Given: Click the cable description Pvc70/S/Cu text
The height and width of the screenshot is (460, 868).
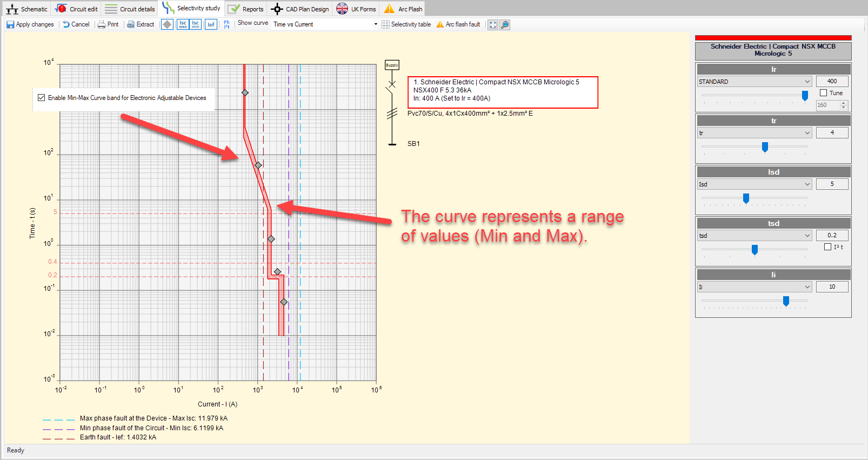Looking at the screenshot, I should coord(470,114).
